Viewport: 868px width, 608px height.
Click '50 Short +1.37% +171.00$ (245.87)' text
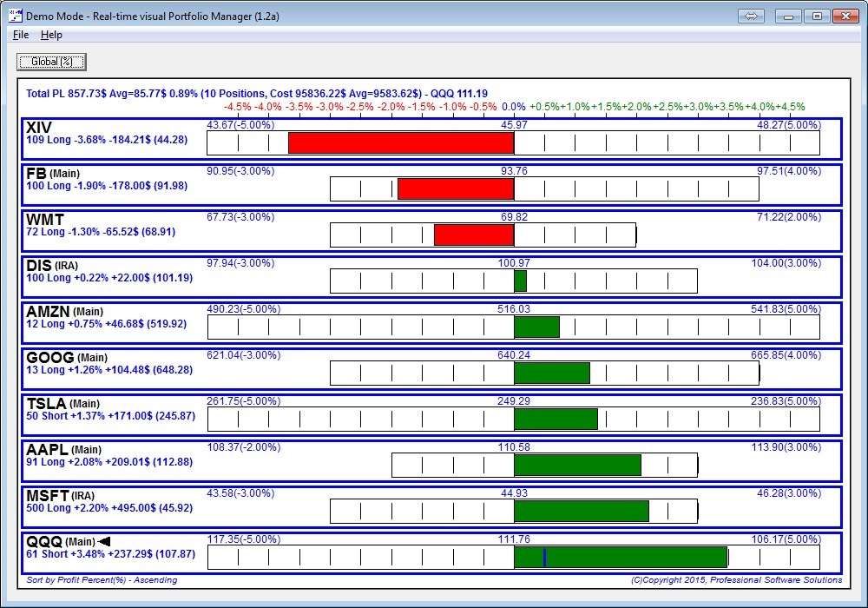pyautogui.click(x=111, y=415)
